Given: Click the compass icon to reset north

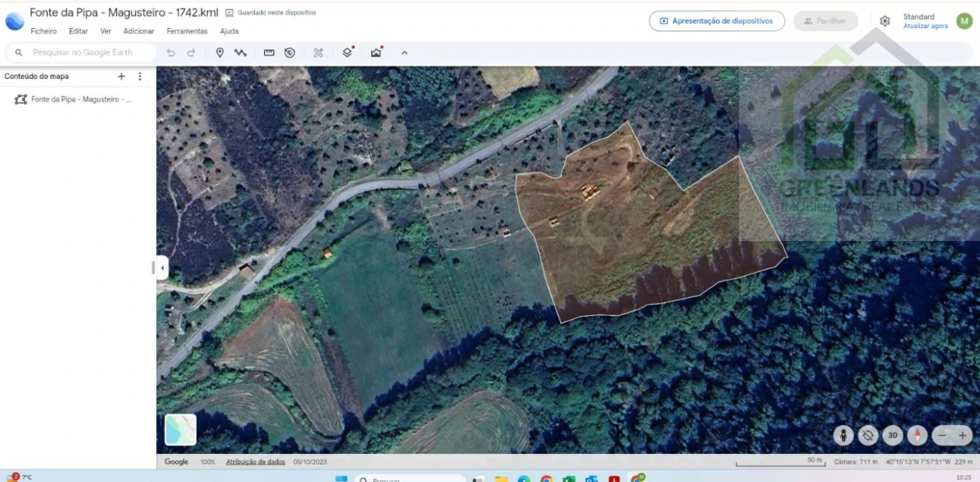Looking at the screenshot, I should pos(917,435).
